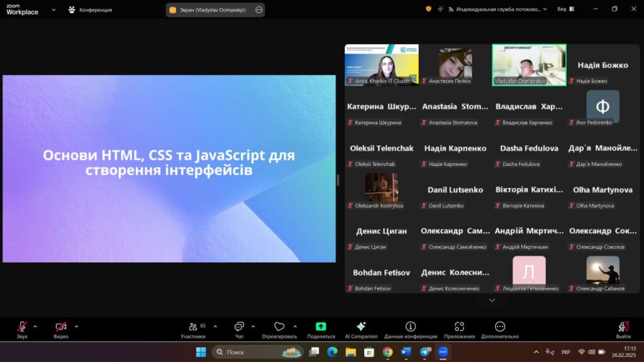
Task: Select Людмила Гетьманенко tile with Л avatar
Action: [x=529, y=273]
